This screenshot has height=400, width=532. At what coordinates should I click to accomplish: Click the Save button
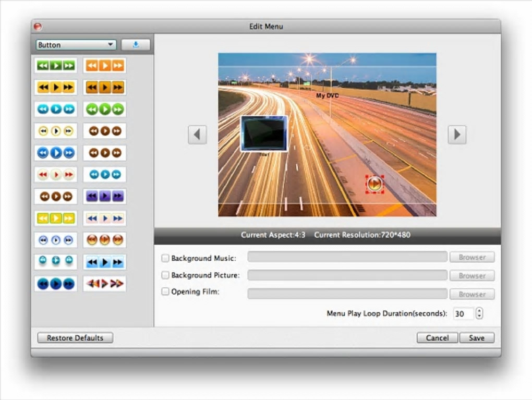(x=476, y=338)
